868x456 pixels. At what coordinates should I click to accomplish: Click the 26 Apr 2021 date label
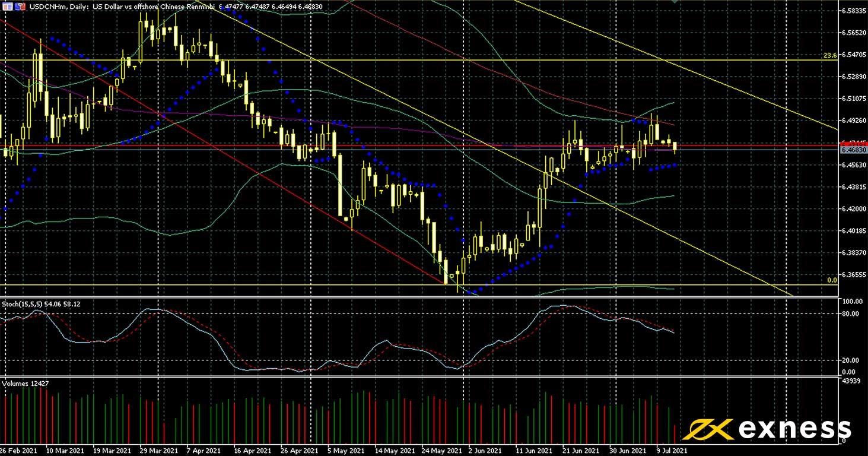(299, 451)
